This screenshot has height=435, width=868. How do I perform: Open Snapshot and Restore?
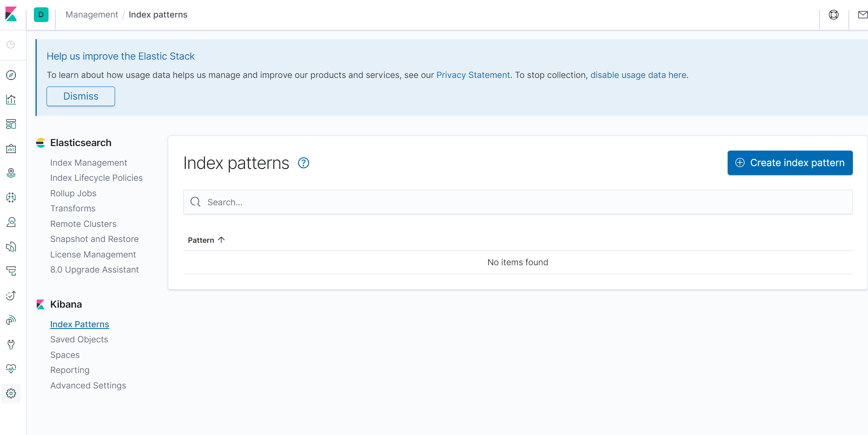[94, 239]
